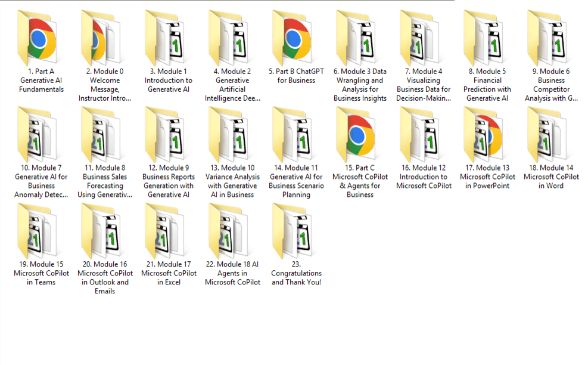Screen dimensions: 588x365
Task: Select the "16. Module 12 Introduction to Microsoft CoPilot" folder icon
Action: pyautogui.click(x=420, y=134)
